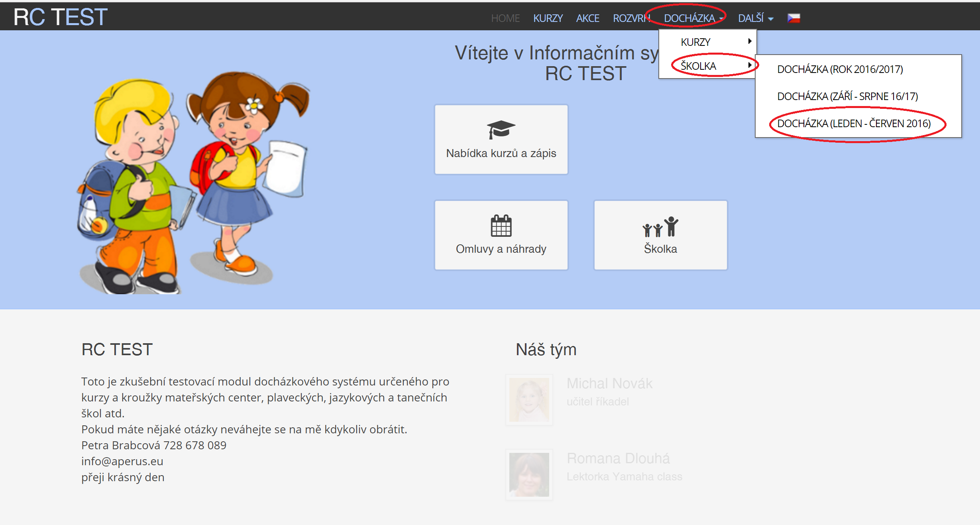This screenshot has height=525, width=980.
Task: Open AKCE page from navbar
Action: (587, 18)
